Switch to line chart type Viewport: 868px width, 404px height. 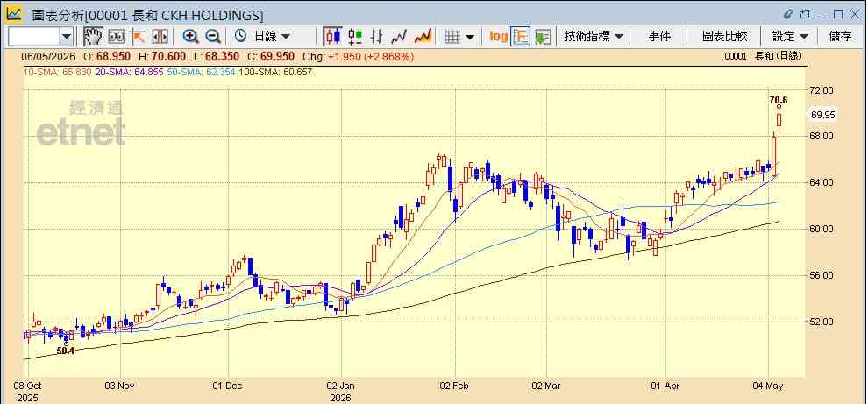click(399, 37)
